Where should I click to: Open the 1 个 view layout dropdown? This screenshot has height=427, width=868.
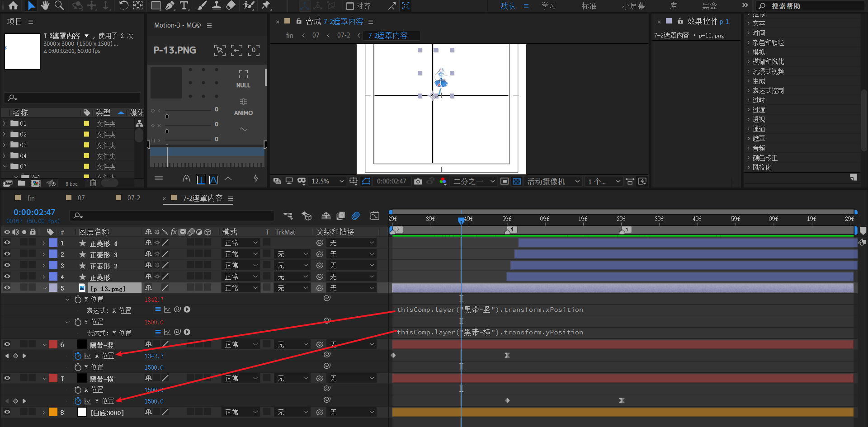604,181
